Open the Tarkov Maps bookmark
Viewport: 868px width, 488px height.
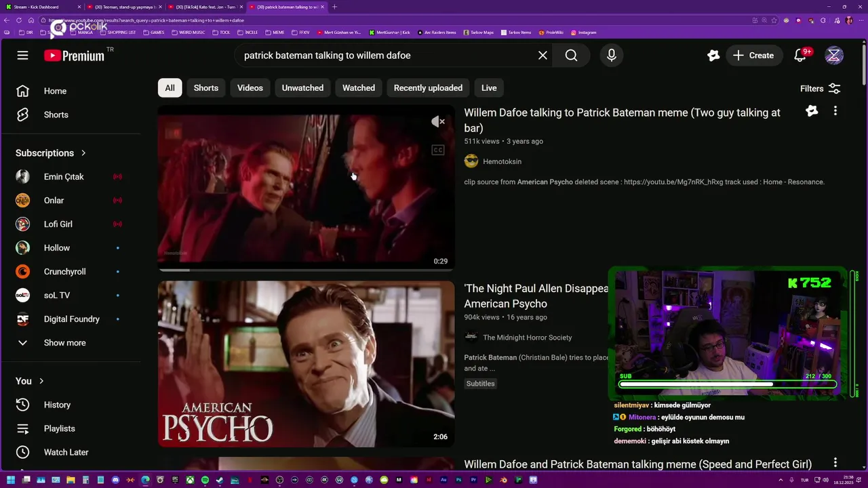pyautogui.click(x=479, y=33)
